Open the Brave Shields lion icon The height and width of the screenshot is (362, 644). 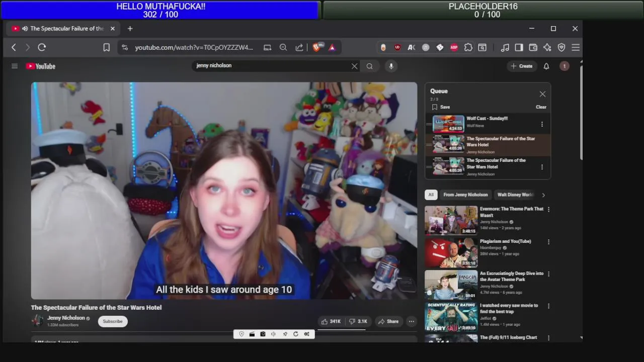point(317,47)
